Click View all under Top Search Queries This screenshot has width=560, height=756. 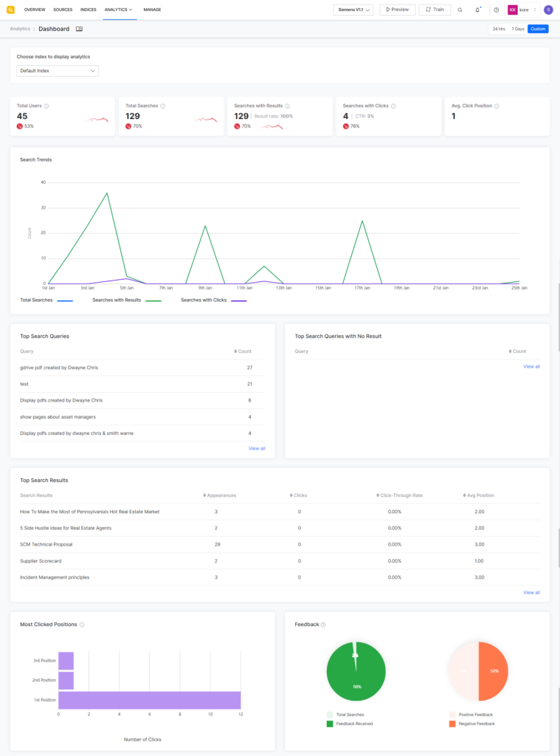pyautogui.click(x=257, y=448)
